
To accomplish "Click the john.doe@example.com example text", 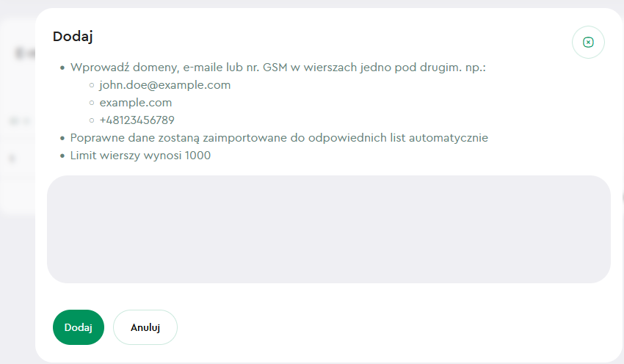I will pyautogui.click(x=165, y=85).
